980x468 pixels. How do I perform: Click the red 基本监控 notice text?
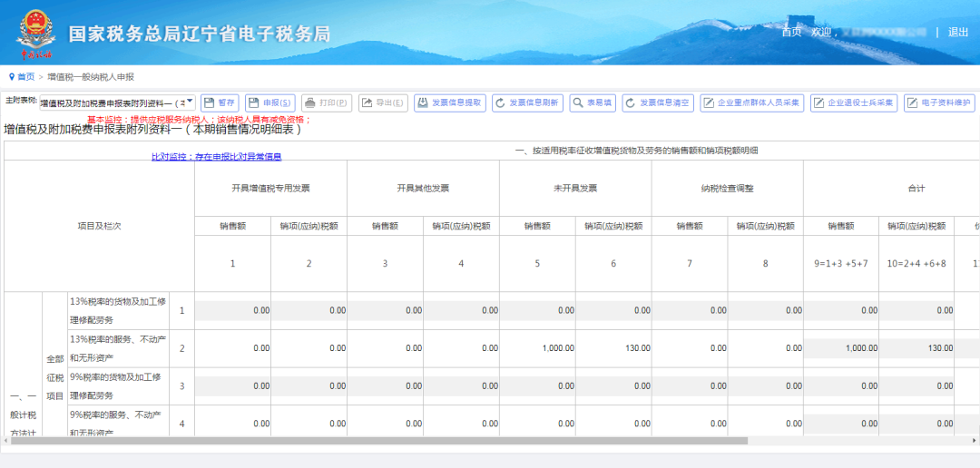pos(199,120)
